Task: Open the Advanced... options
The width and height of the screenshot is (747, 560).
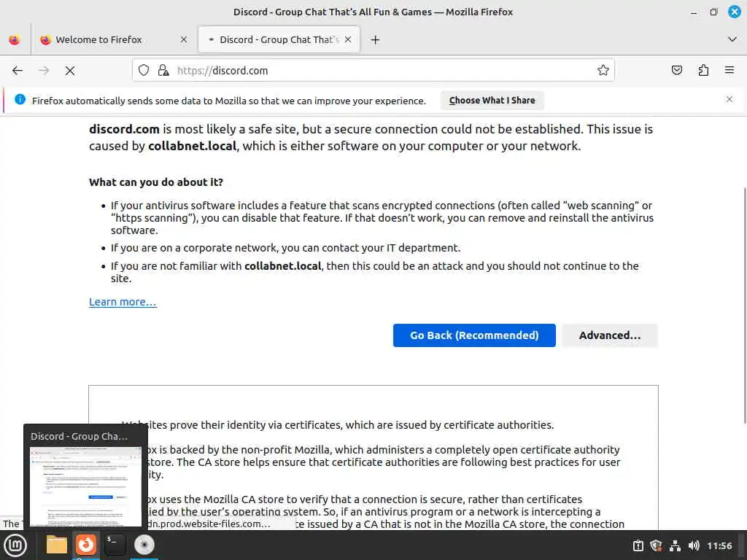Action: click(x=610, y=335)
